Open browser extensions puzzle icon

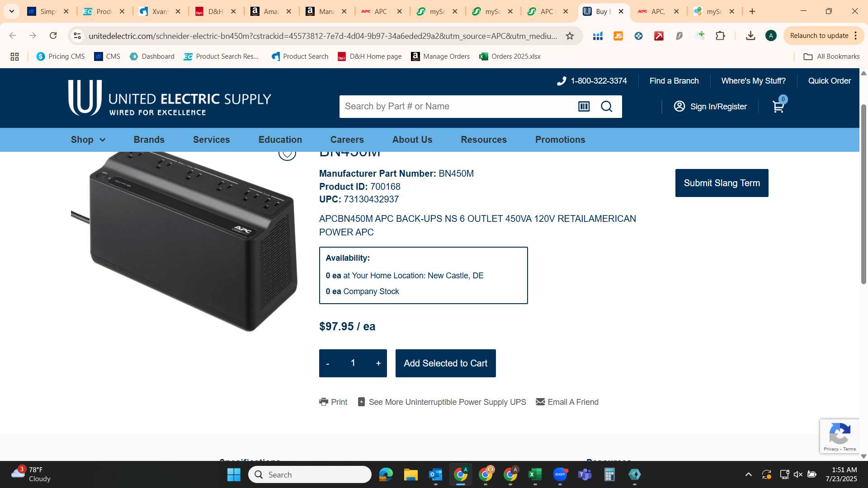(721, 36)
